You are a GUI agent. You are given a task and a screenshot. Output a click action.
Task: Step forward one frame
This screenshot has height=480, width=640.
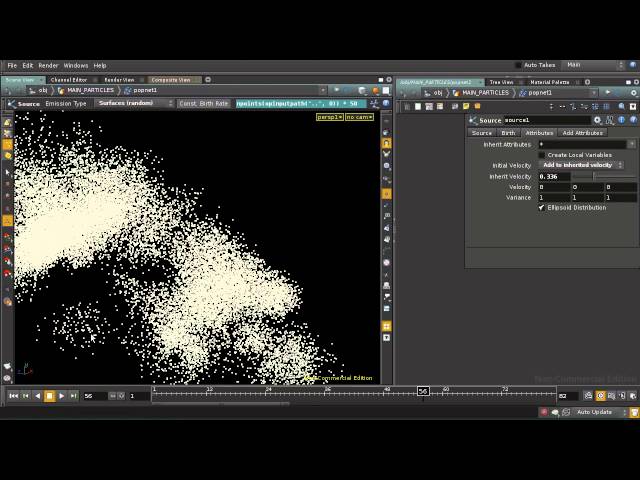pos(73,396)
